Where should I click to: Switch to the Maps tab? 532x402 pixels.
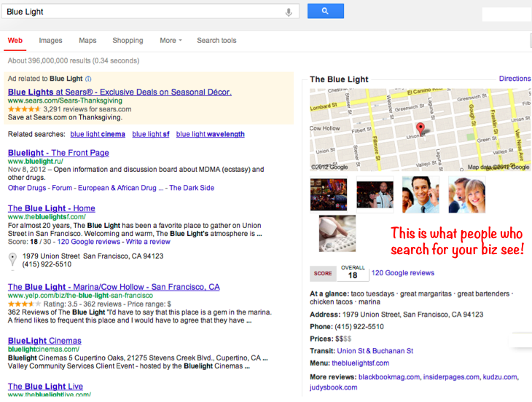pos(87,41)
